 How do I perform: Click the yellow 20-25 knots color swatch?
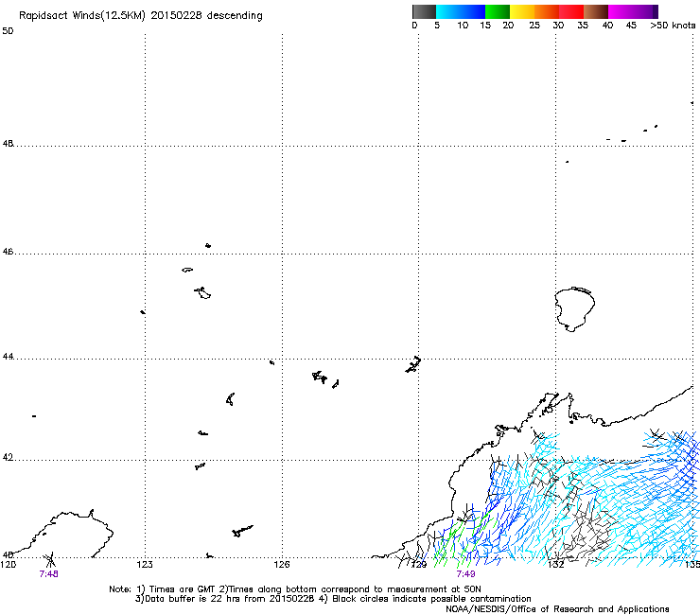pyautogui.click(x=522, y=11)
